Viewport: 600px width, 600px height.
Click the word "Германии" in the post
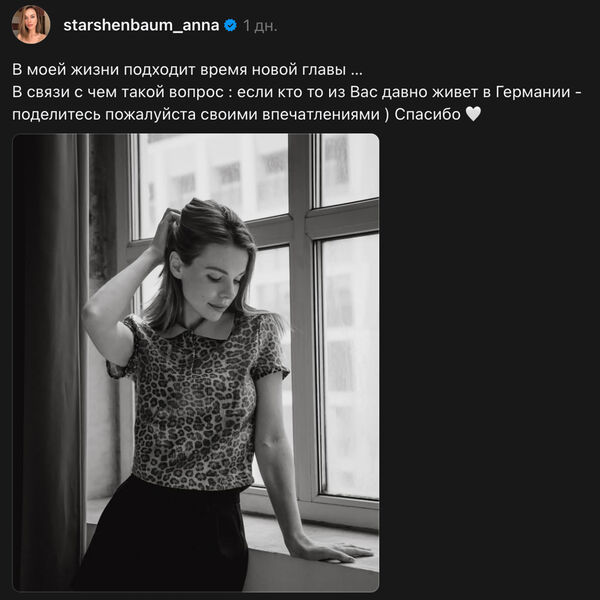tap(533, 92)
